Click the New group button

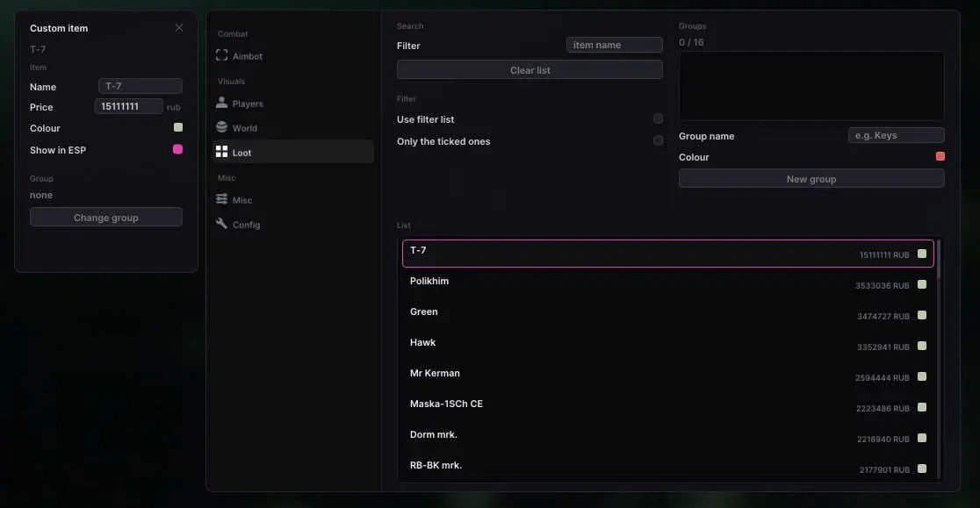coord(811,178)
